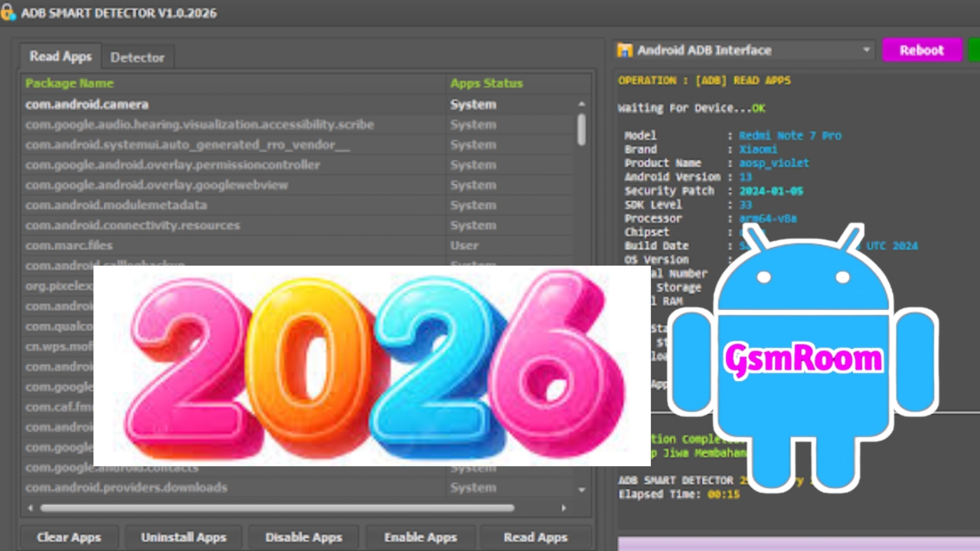Click the Enable Apps button
This screenshot has height=551, width=980.
pos(420,537)
